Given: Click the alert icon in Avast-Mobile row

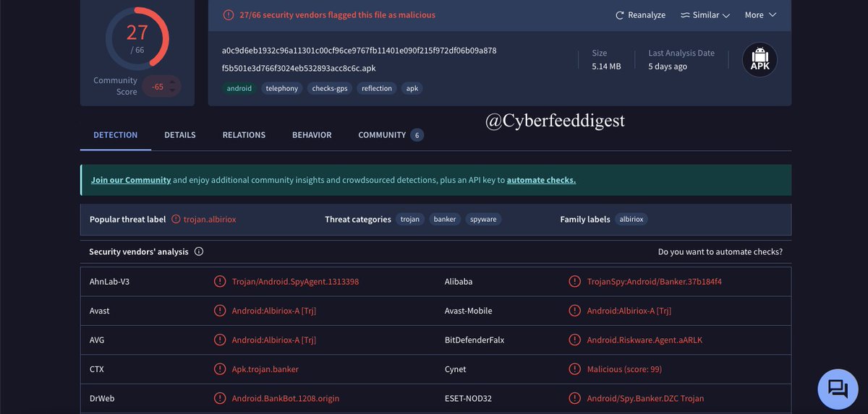Looking at the screenshot, I should [574, 311].
